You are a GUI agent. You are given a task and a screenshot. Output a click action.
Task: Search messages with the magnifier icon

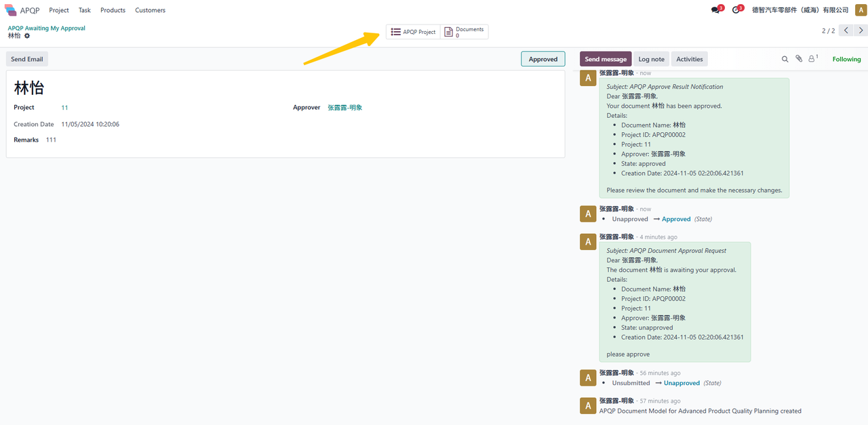[785, 60]
